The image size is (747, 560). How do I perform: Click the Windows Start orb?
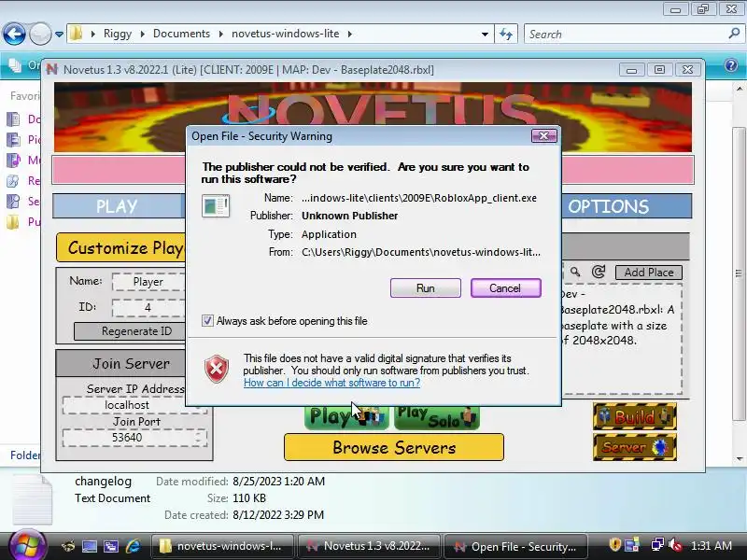point(27,545)
